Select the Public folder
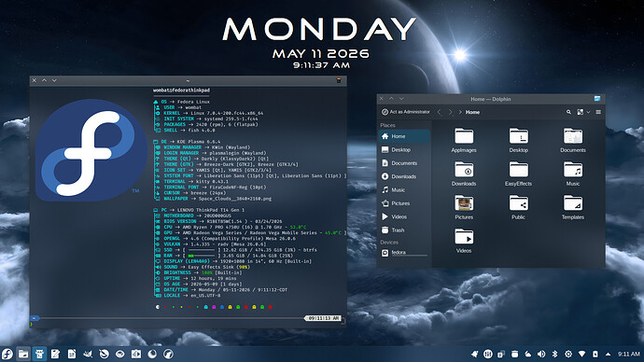 518,207
